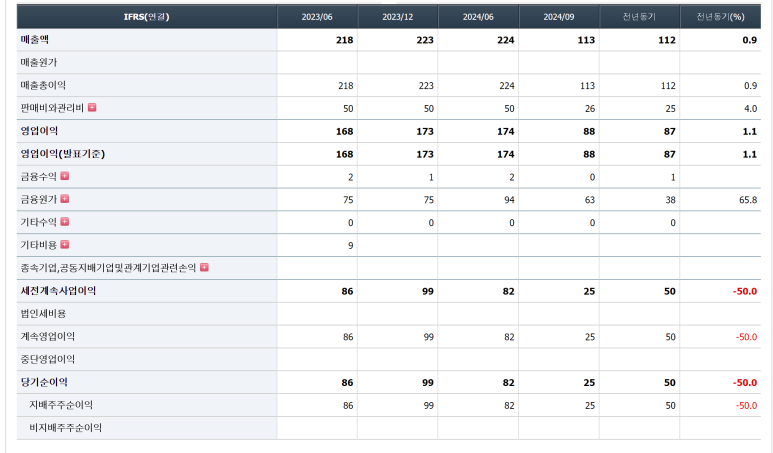Select the 중단영업이익 row label
773x453 pixels.
tap(48, 359)
